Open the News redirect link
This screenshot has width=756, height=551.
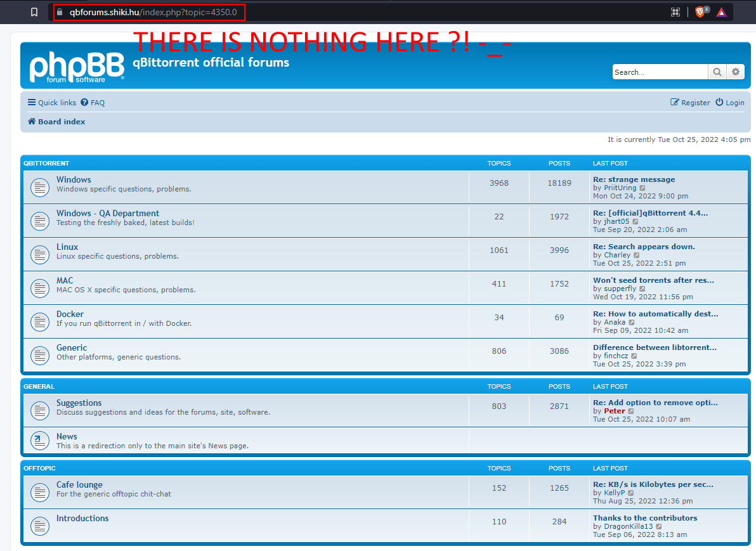click(67, 436)
